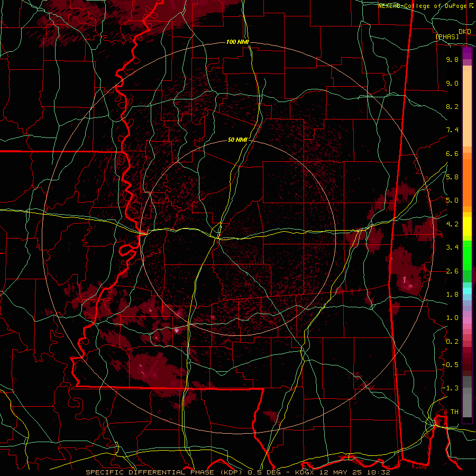Screen dimensions: 476x476
Task: Pick the bright yellow segment of the color scale
Action: pos(467,226)
